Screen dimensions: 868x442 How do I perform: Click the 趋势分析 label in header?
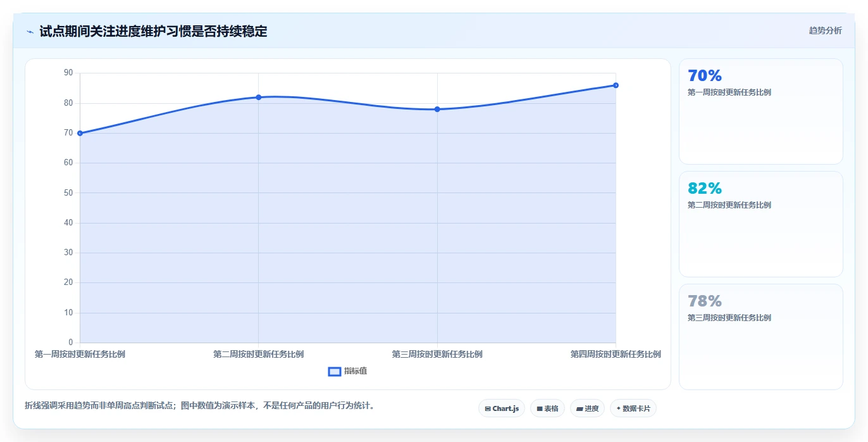point(825,30)
